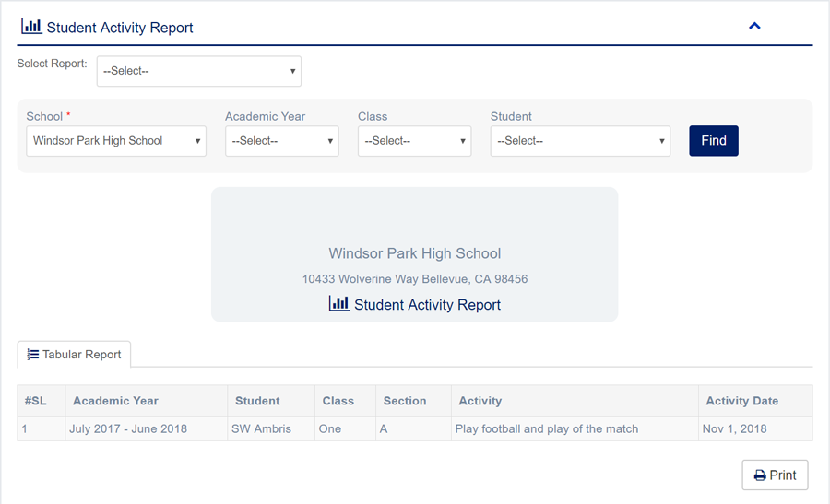Click the bar chart icon beside the Student Activity Report title

coord(31,27)
